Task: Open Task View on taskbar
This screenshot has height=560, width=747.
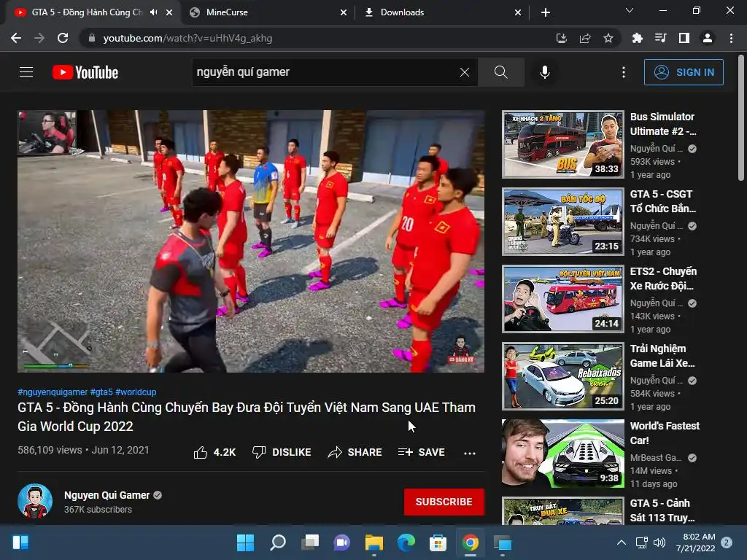Action: [x=310, y=542]
